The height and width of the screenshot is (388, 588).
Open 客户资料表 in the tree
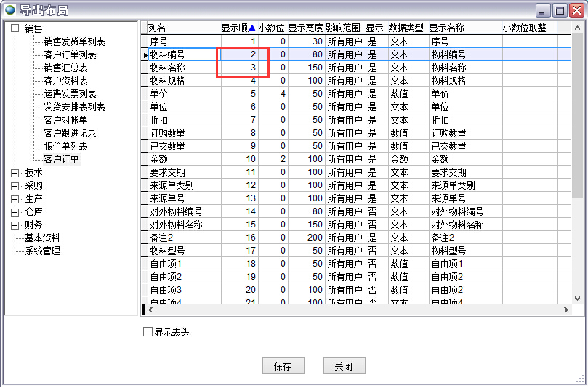(65, 81)
